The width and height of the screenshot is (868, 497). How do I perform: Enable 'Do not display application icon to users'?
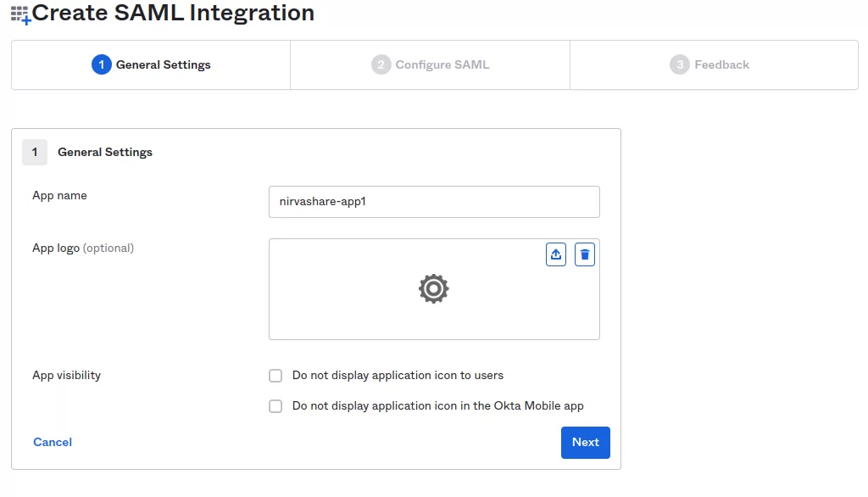point(275,375)
